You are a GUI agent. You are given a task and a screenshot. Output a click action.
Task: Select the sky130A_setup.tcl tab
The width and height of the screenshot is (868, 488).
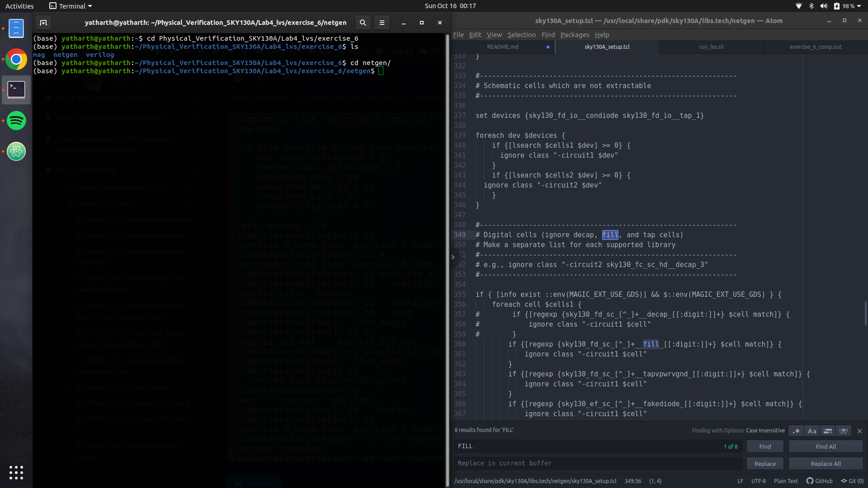click(x=607, y=47)
